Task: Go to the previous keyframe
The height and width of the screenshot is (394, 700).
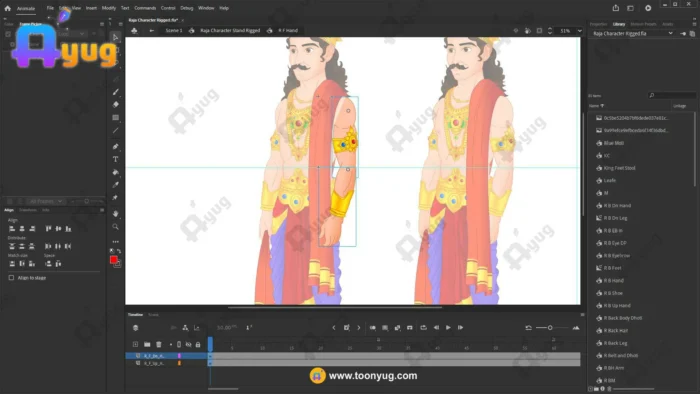Action: (x=334, y=328)
